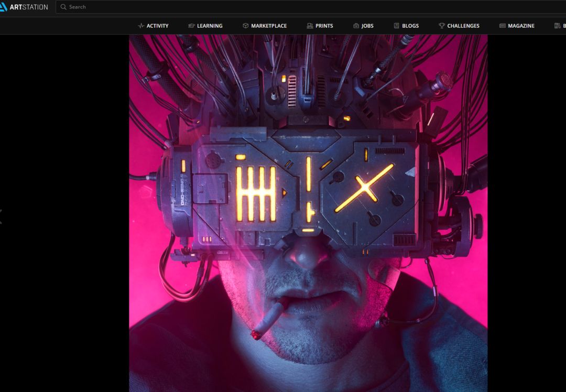Click the Blogs document icon

(x=396, y=26)
